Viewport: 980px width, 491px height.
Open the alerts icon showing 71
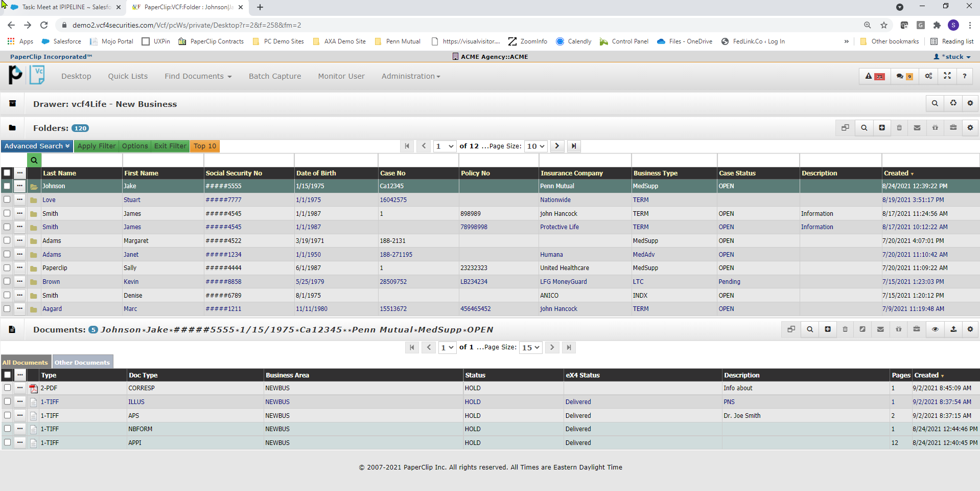[874, 76]
